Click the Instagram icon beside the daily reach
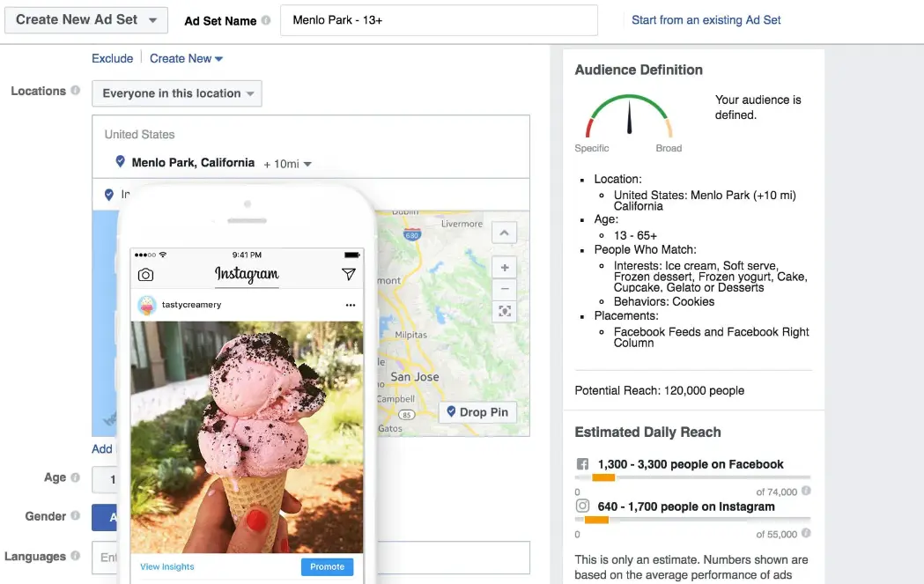This screenshot has width=924, height=584. [582, 506]
